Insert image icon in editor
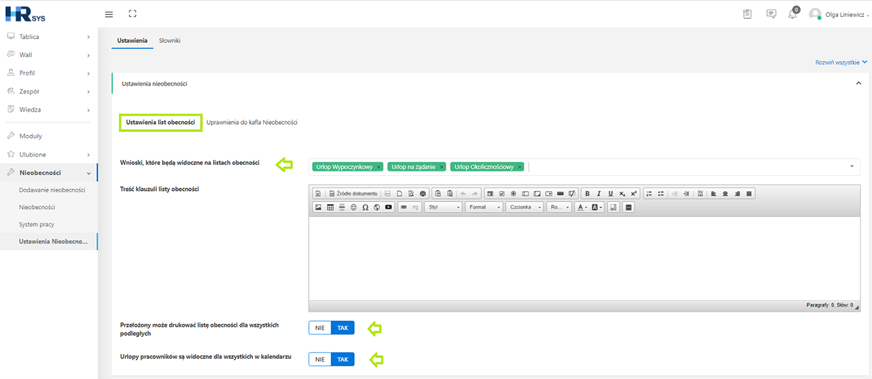Viewport: 872px width, 379px height. pos(318,207)
